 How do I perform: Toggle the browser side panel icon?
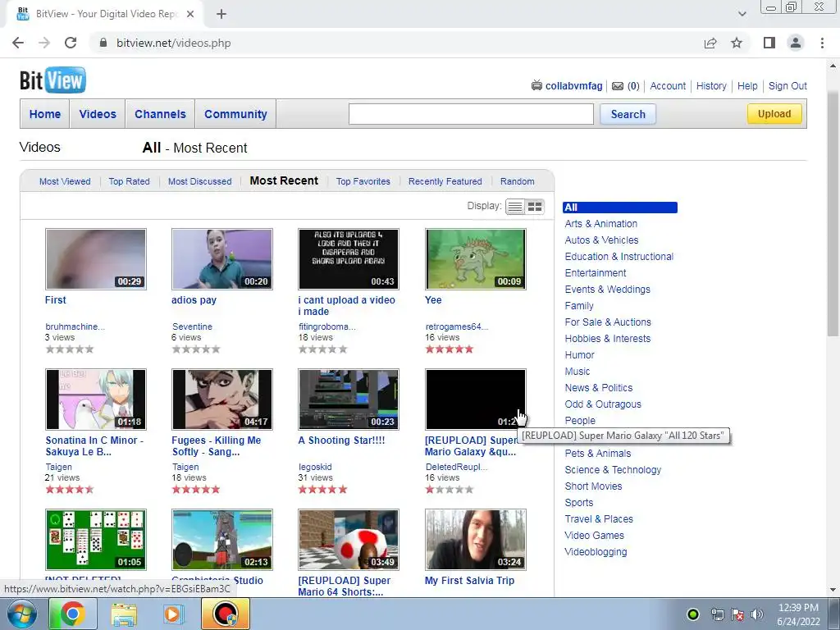769,43
